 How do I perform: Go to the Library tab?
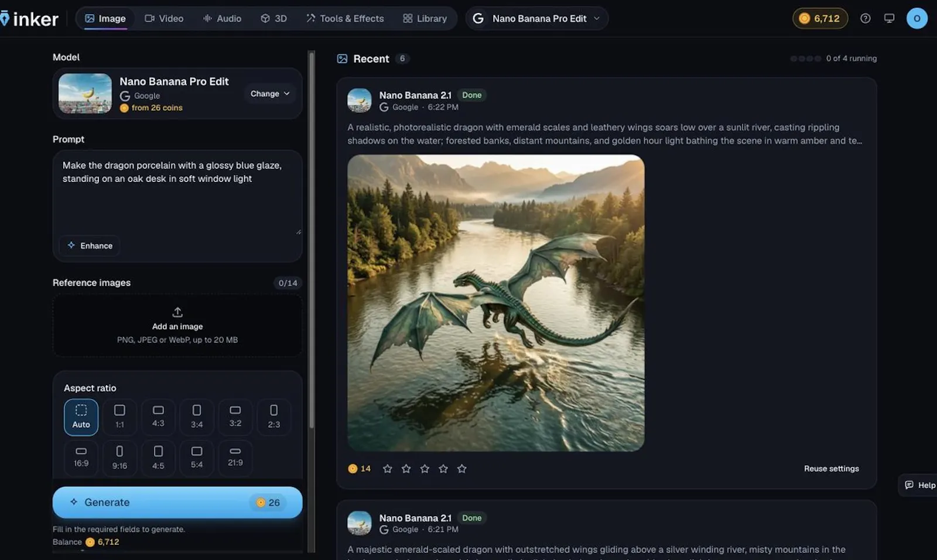(x=425, y=18)
